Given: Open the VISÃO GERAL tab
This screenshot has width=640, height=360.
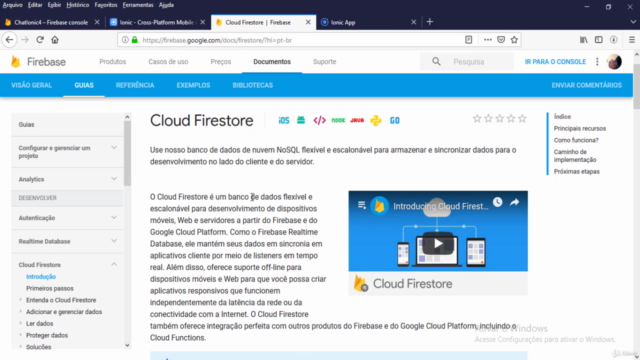Looking at the screenshot, I should coord(31,85).
